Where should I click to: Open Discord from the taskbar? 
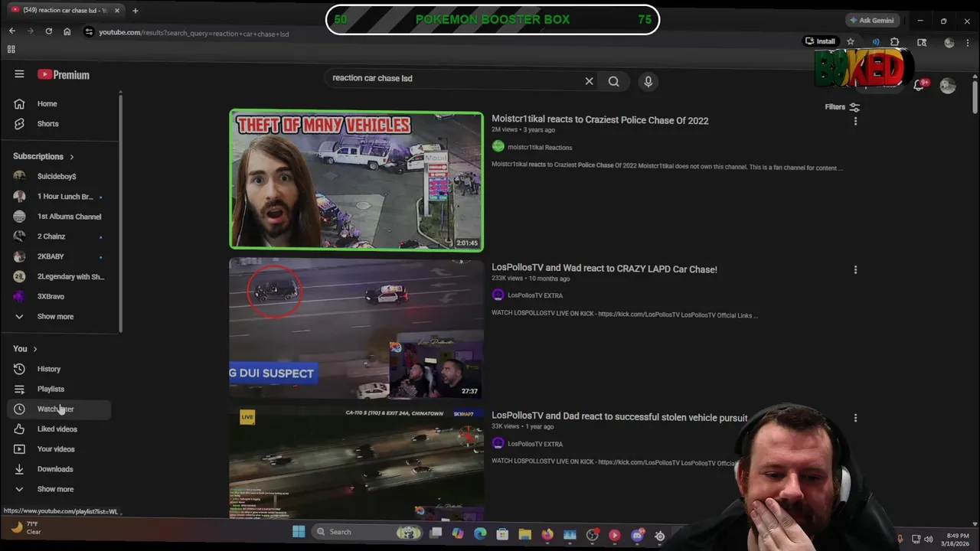click(x=637, y=535)
